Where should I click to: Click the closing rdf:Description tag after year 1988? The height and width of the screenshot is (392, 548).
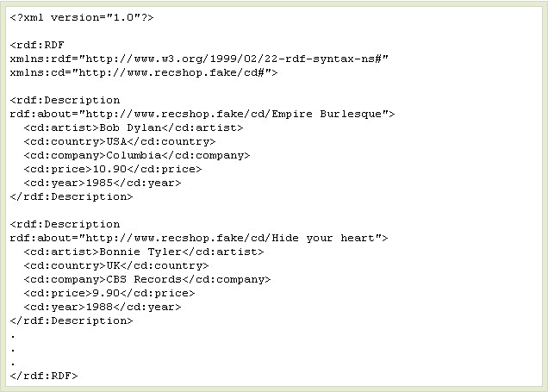(x=72, y=320)
